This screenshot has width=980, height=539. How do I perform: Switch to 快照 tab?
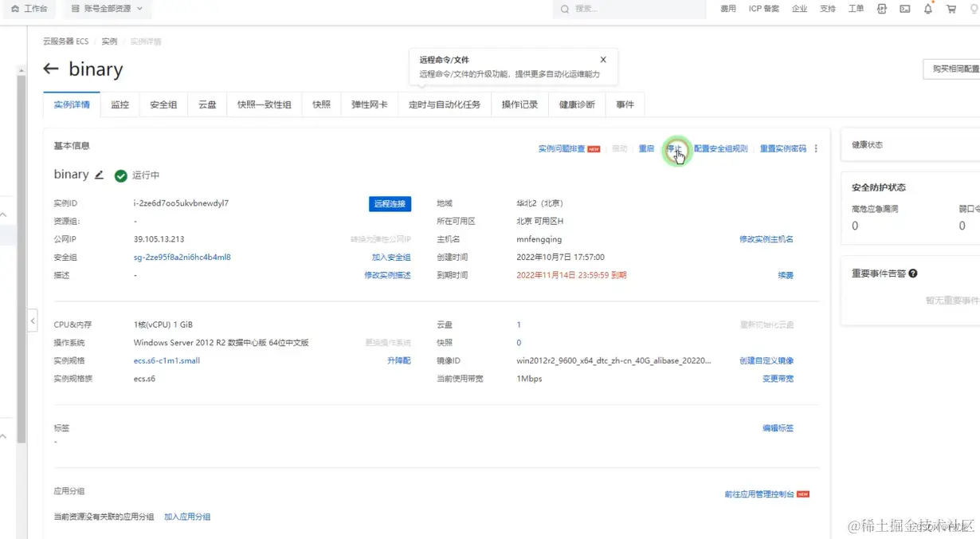[x=321, y=104]
